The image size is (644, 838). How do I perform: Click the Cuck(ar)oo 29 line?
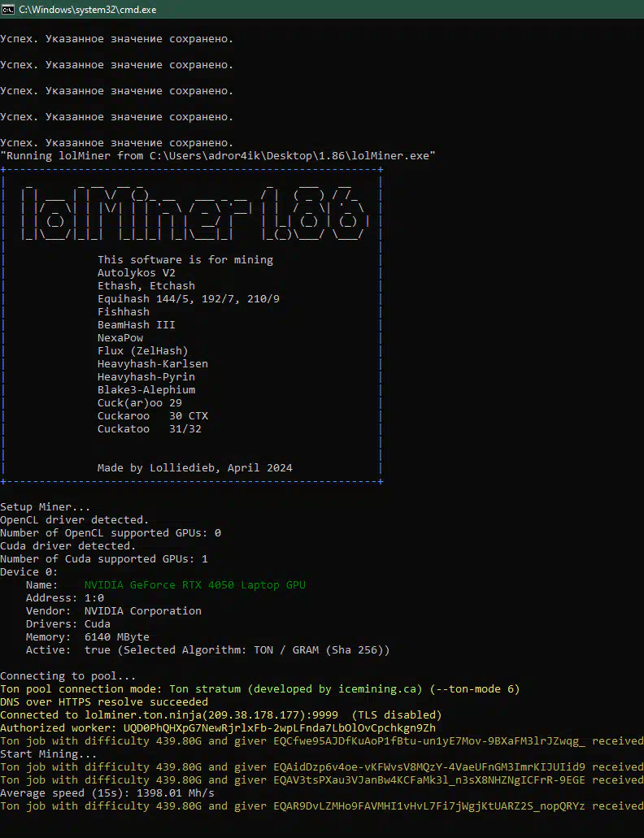point(140,403)
